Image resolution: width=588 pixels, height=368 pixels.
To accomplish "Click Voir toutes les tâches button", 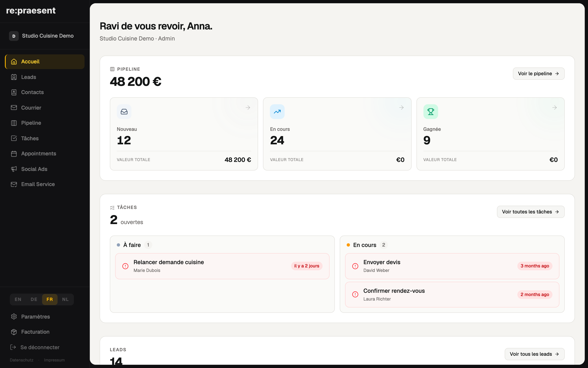I will click(531, 212).
